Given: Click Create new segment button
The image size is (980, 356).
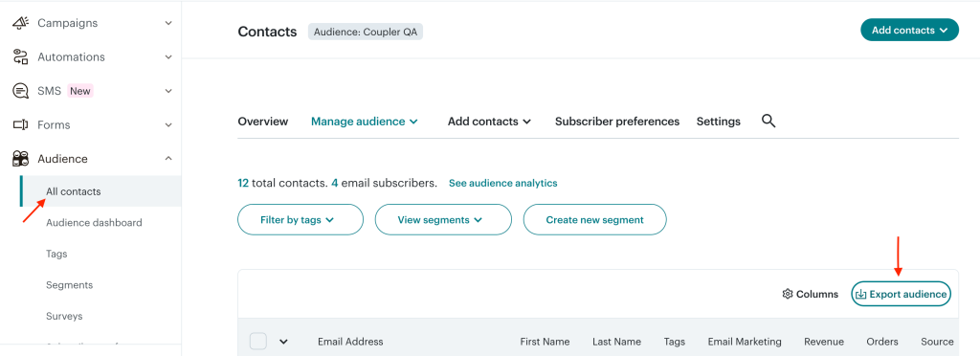Looking at the screenshot, I should [x=595, y=220].
